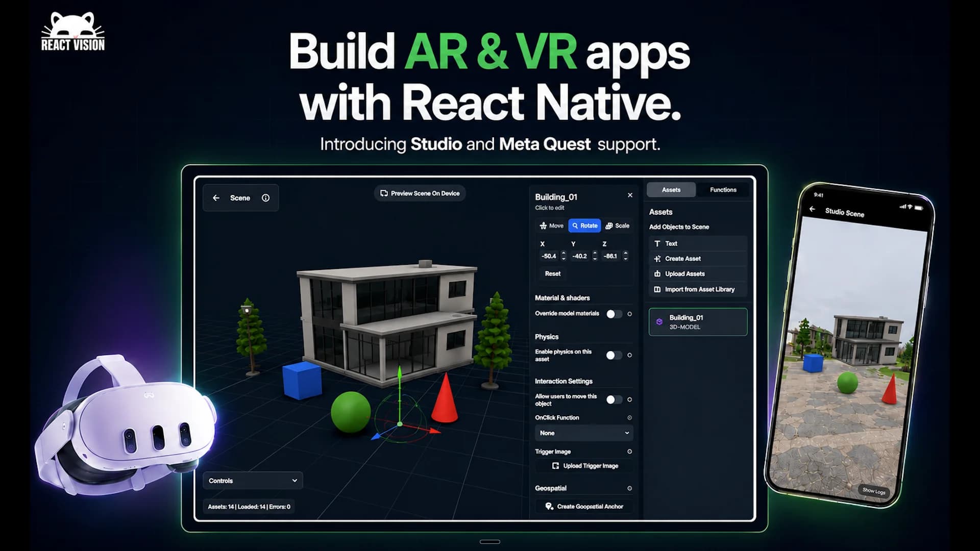Click the red X-axis gizmo arrow
Screen dimensions: 980x551
coord(434,431)
